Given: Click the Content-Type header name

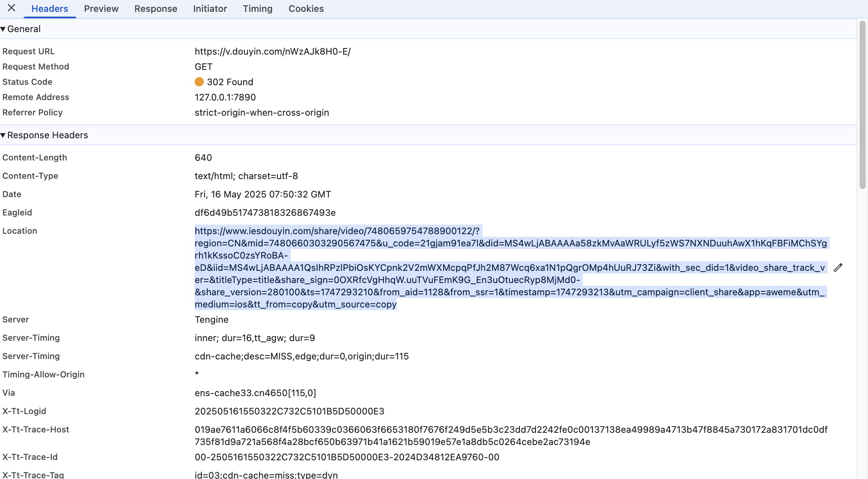Looking at the screenshot, I should point(30,176).
